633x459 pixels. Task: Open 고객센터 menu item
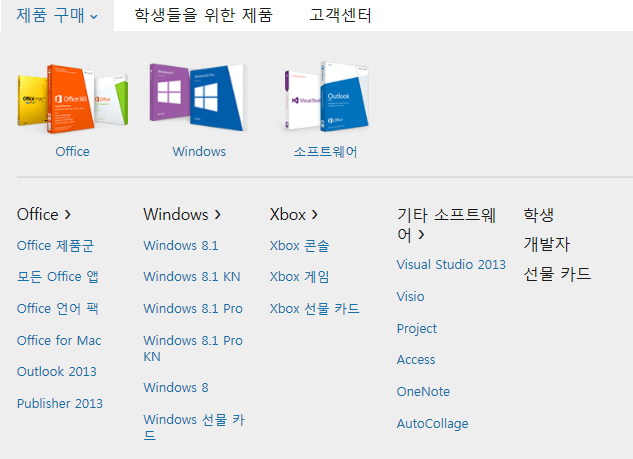340,15
